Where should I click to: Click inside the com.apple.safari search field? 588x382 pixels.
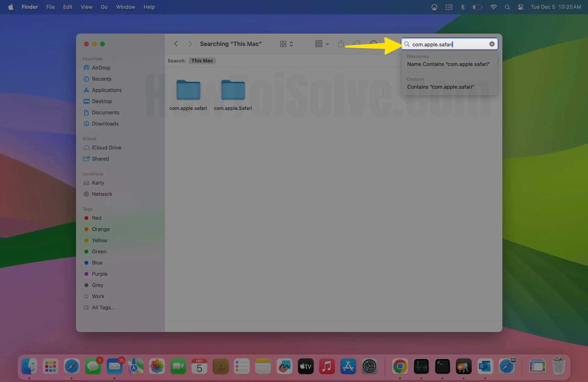pos(449,44)
